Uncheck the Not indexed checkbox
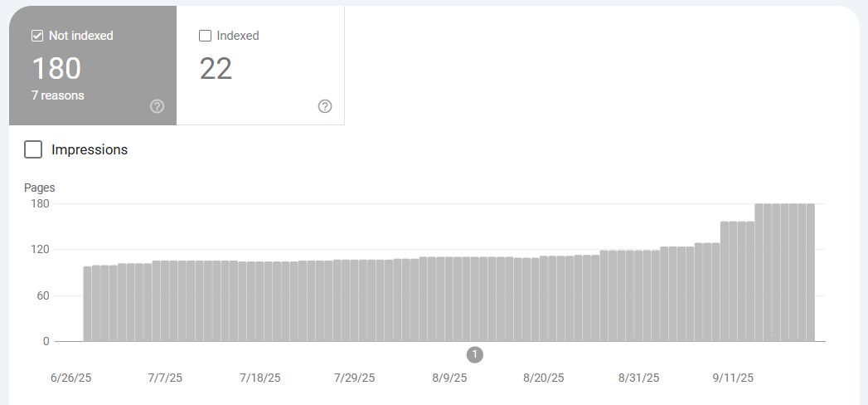The image size is (868, 405). coord(37,36)
